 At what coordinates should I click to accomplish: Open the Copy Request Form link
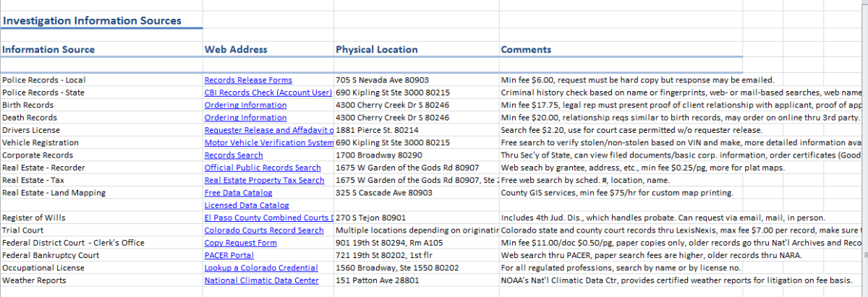(x=240, y=243)
